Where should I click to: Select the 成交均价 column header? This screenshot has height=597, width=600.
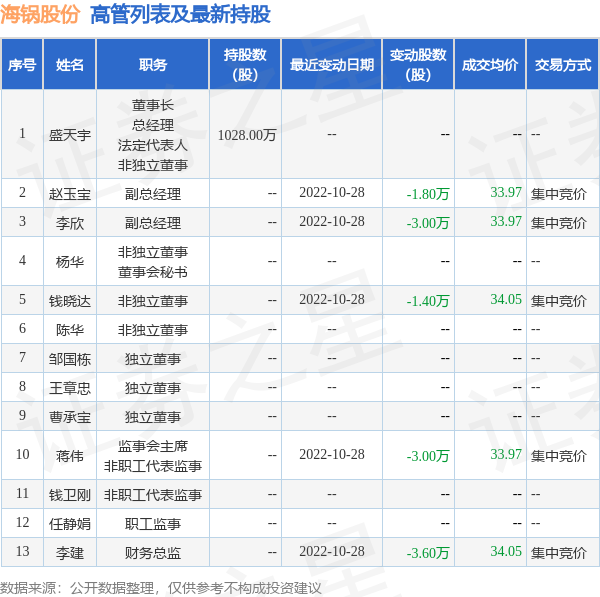pyautogui.click(x=490, y=65)
